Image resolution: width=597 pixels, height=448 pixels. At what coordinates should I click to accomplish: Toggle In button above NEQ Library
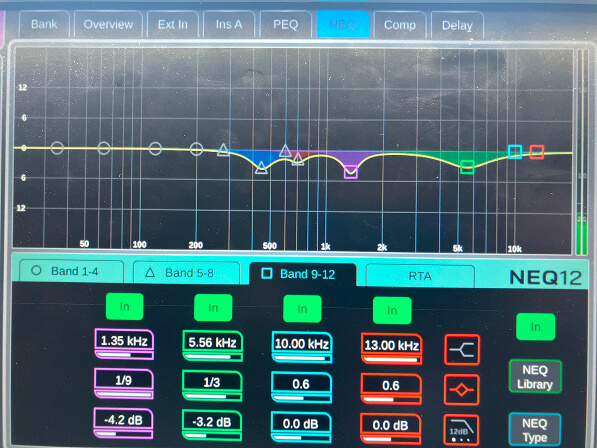[x=536, y=327]
